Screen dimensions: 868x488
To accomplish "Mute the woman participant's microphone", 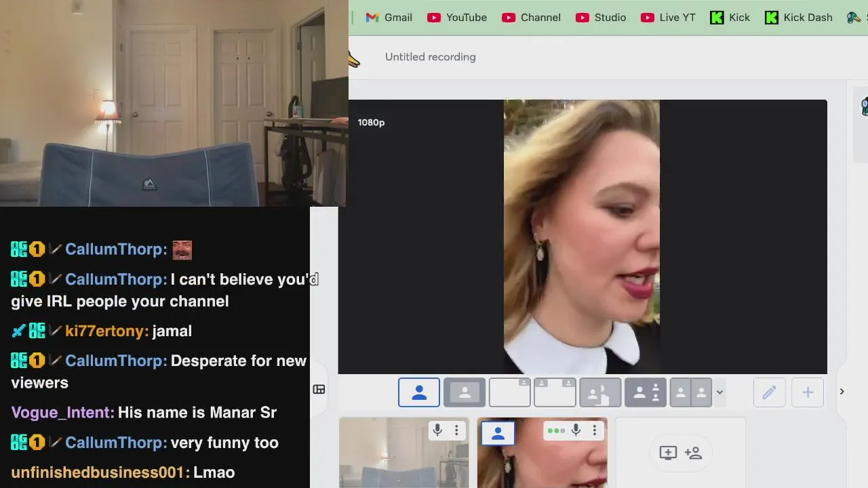I will coord(576,430).
